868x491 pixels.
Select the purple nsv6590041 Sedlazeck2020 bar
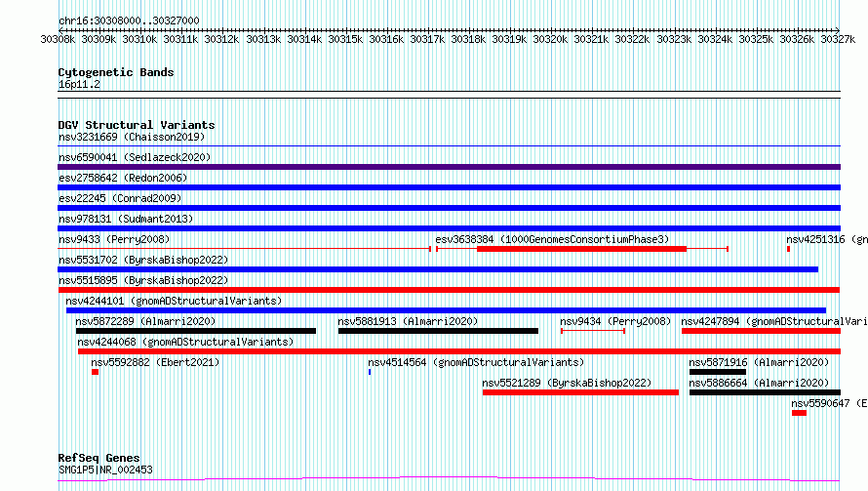pos(449,167)
